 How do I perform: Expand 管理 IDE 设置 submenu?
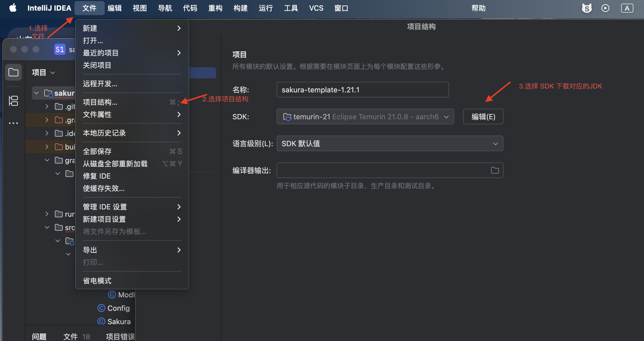click(x=132, y=207)
